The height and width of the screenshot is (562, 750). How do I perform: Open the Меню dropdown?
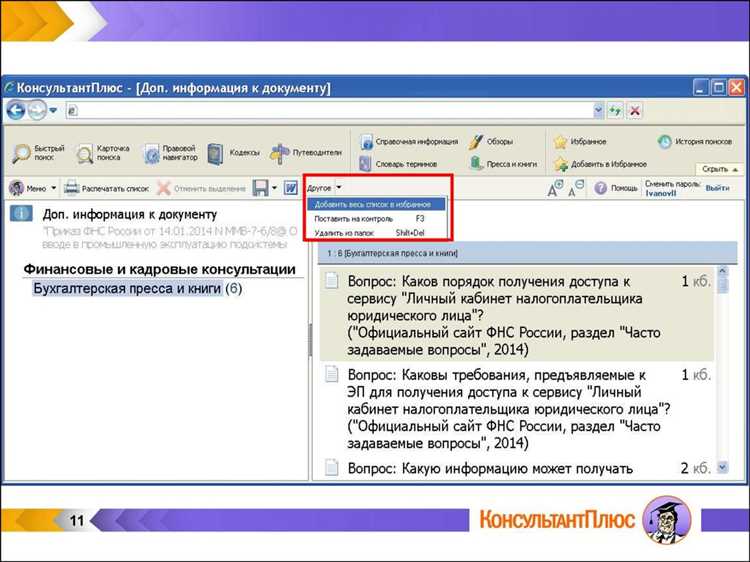pyautogui.click(x=33, y=188)
